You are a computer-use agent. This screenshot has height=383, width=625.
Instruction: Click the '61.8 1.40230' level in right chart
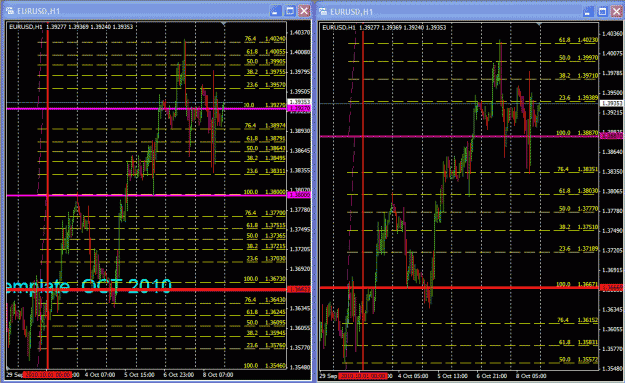tap(578, 40)
